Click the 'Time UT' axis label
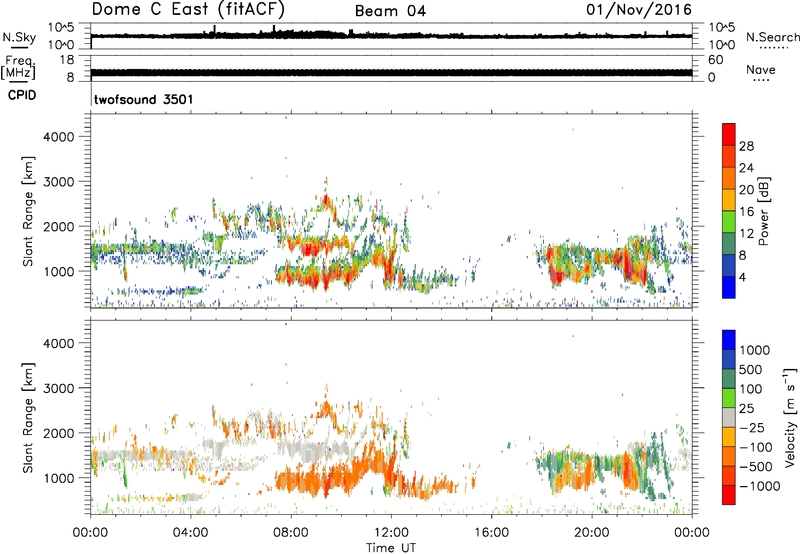Image resolution: width=800 pixels, height=554 pixels. coord(391,548)
